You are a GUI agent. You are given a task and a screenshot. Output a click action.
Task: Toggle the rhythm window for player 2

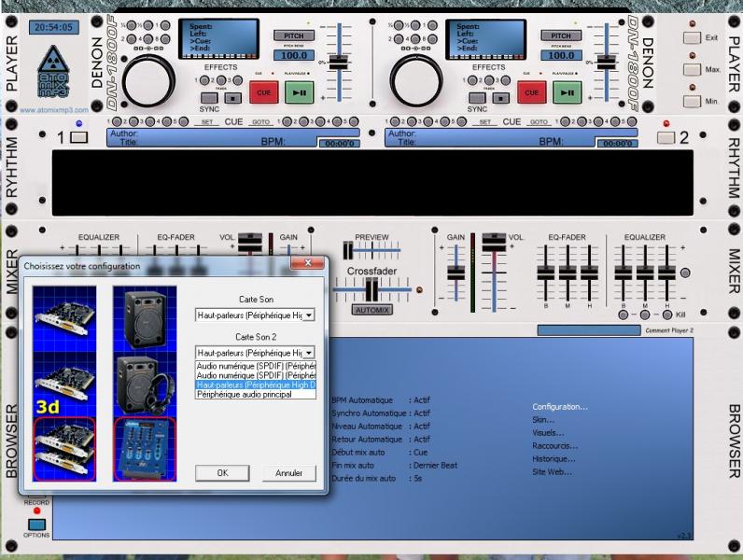tap(664, 137)
